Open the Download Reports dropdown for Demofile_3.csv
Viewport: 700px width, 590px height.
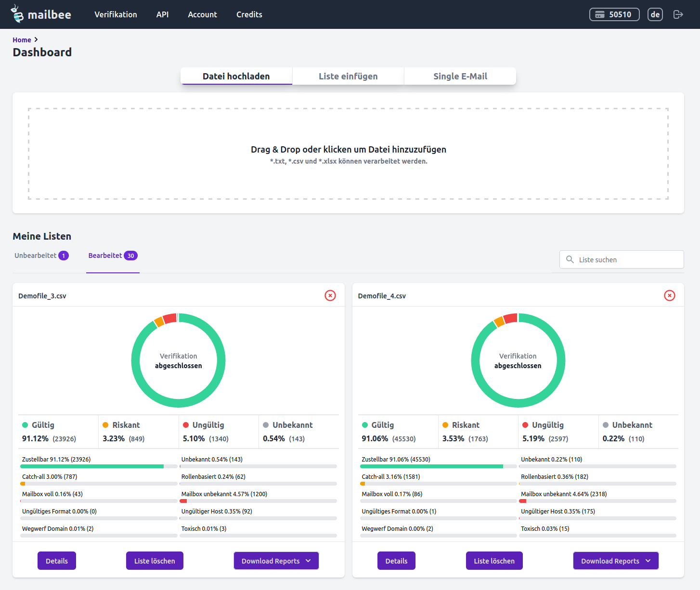276,561
